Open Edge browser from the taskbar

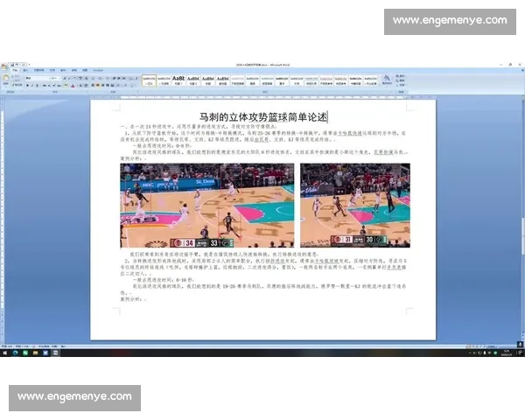(x=16, y=353)
